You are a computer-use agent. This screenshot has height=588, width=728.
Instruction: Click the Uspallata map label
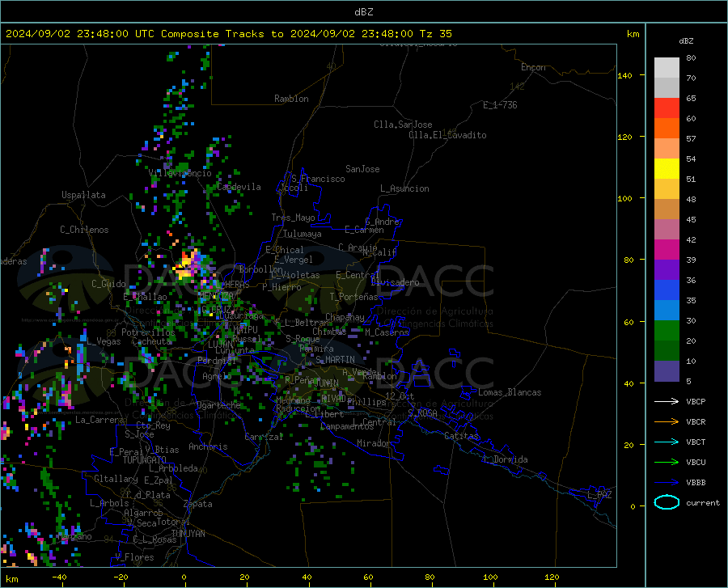[83, 195]
